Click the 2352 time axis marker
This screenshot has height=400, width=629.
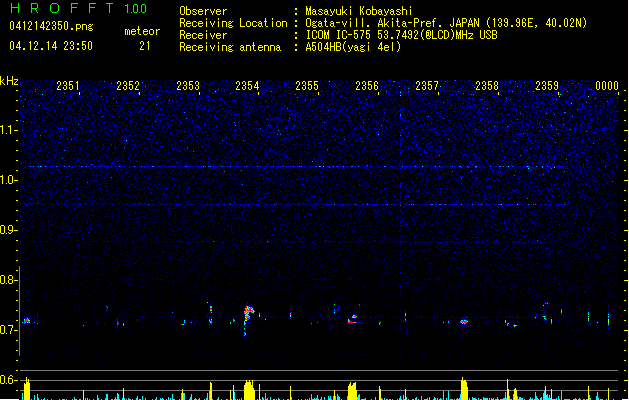point(128,86)
